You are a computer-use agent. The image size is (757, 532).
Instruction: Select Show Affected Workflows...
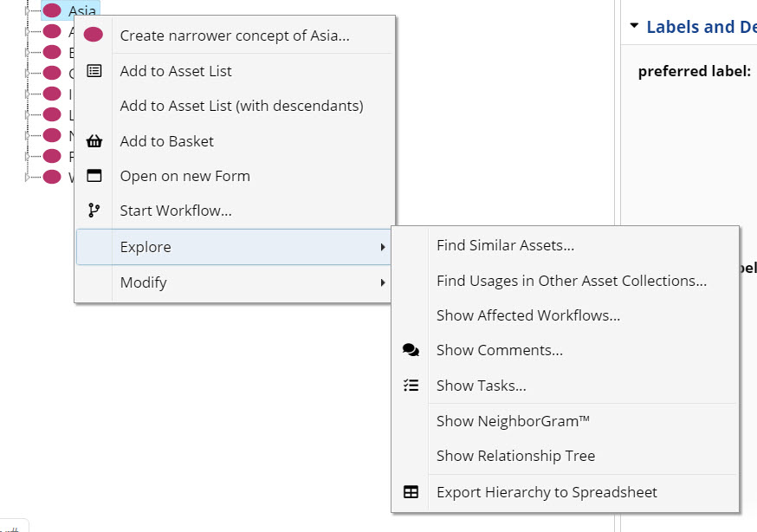pyautogui.click(x=527, y=315)
